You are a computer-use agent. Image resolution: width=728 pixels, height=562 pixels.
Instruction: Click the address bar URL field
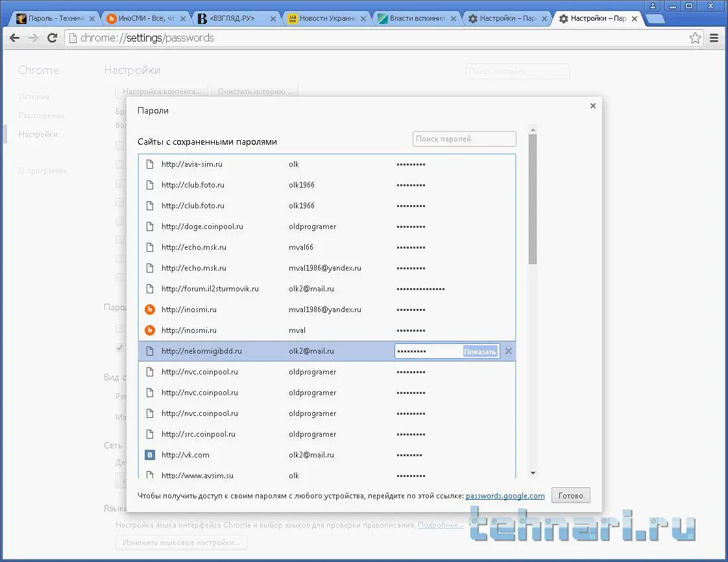click(376, 38)
